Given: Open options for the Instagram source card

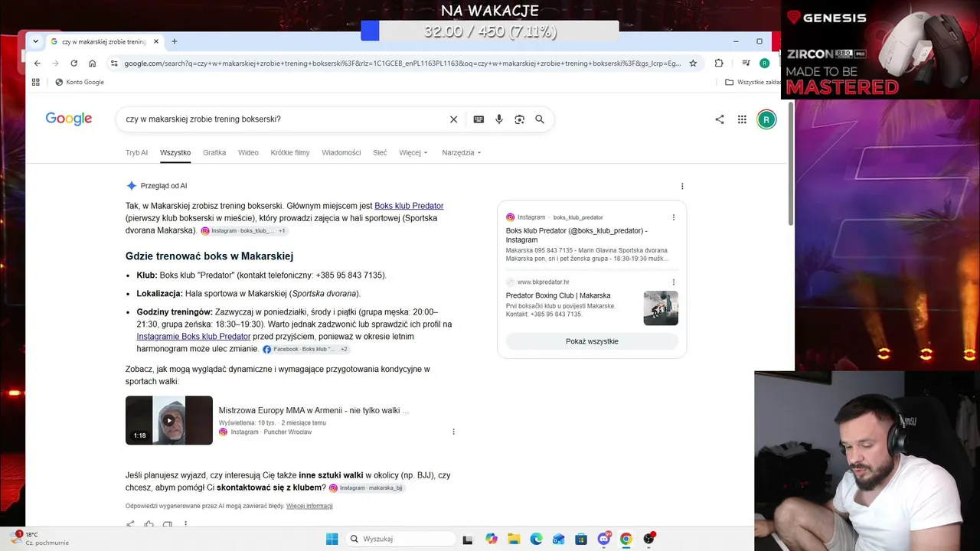Looking at the screenshot, I should pos(674,217).
